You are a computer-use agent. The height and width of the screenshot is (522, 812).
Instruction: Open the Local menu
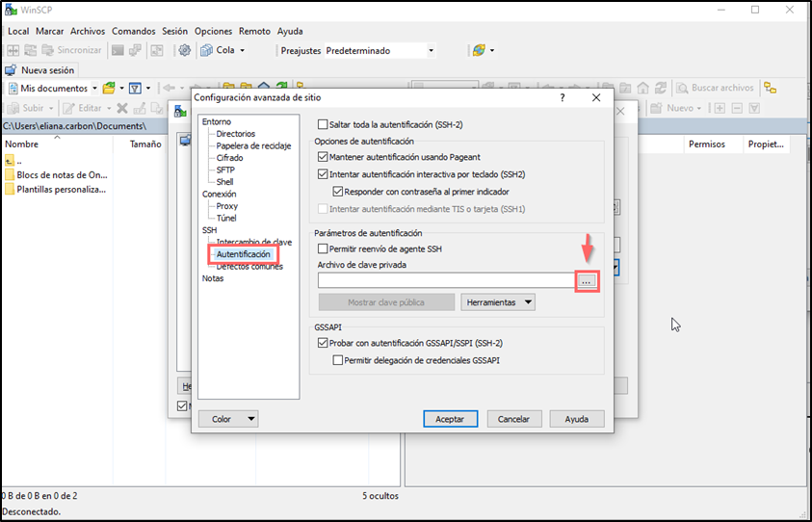click(18, 31)
